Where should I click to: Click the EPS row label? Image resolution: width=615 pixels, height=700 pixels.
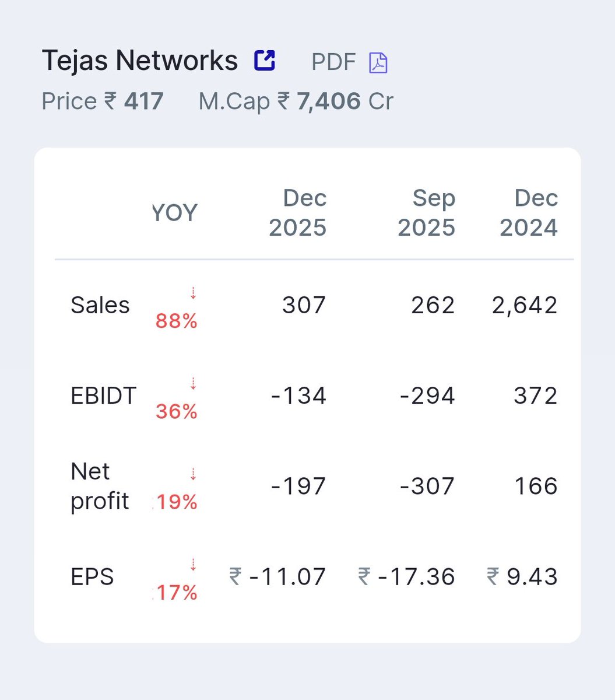tap(92, 577)
